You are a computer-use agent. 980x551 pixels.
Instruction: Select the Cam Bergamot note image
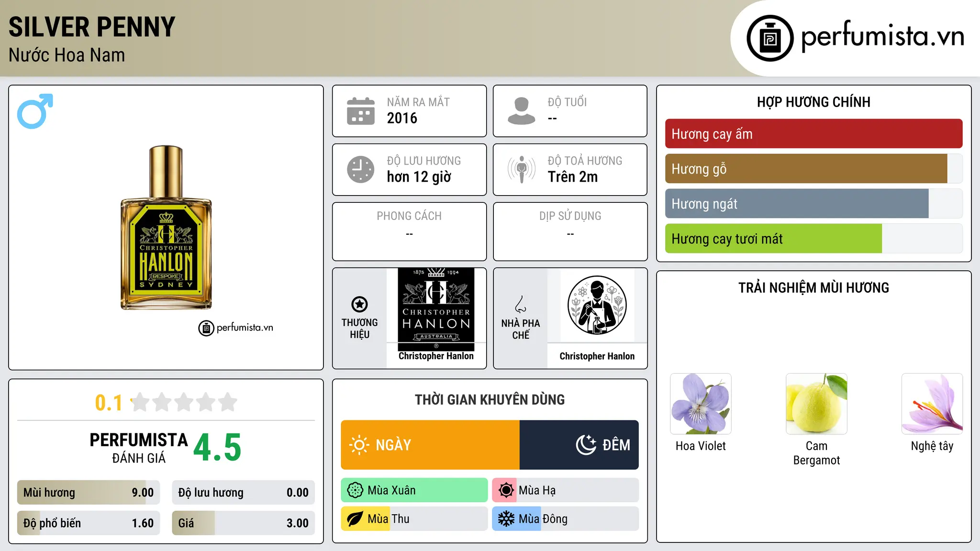(816, 404)
